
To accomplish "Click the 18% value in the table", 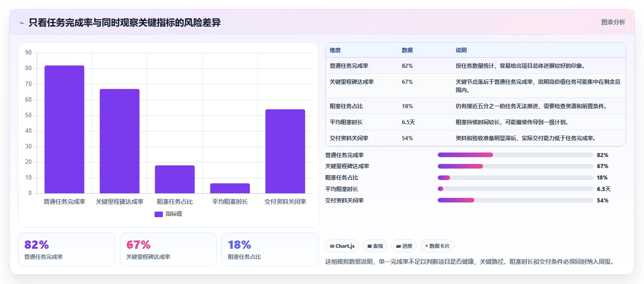I will (x=408, y=106).
